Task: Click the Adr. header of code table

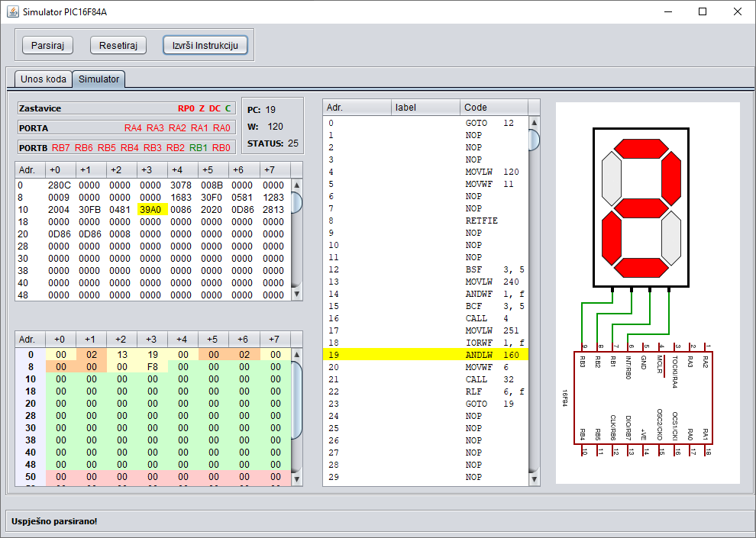Action: (357, 108)
